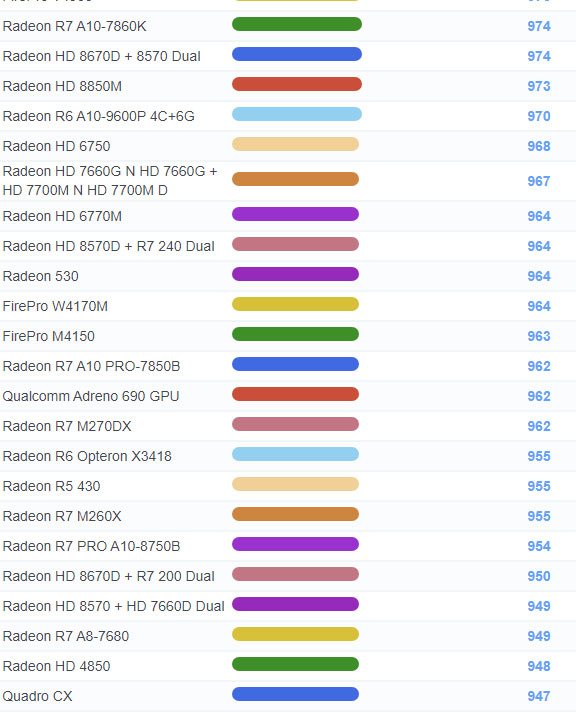The width and height of the screenshot is (576, 713).
Task: Click the red bar for Qualcomm Adreno 690
Action: pos(296,394)
